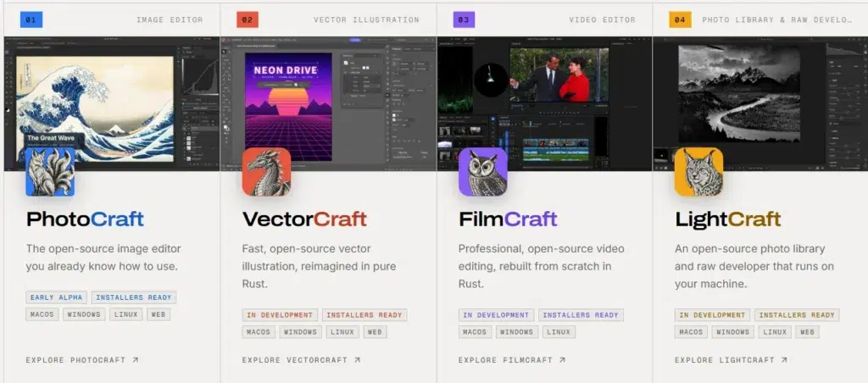Click the VectorCraft dragon app icon
Screen dimensions: 868x383
point(266,171)
